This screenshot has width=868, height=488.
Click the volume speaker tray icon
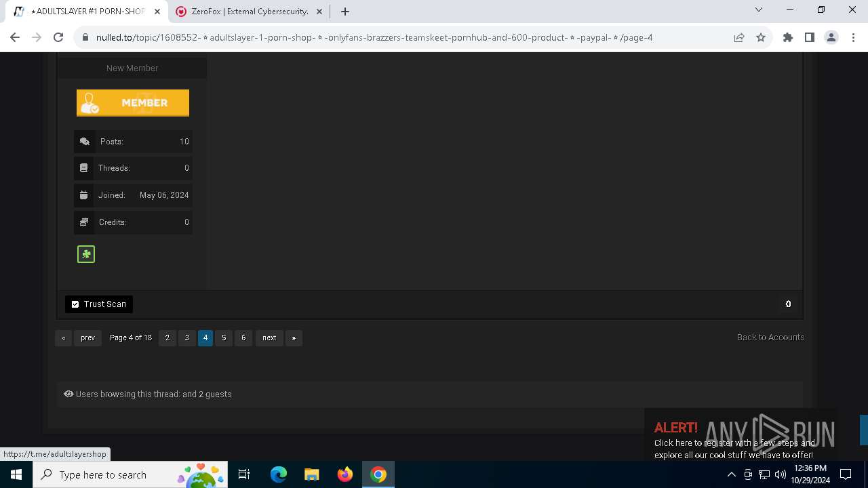click(781, 474)
